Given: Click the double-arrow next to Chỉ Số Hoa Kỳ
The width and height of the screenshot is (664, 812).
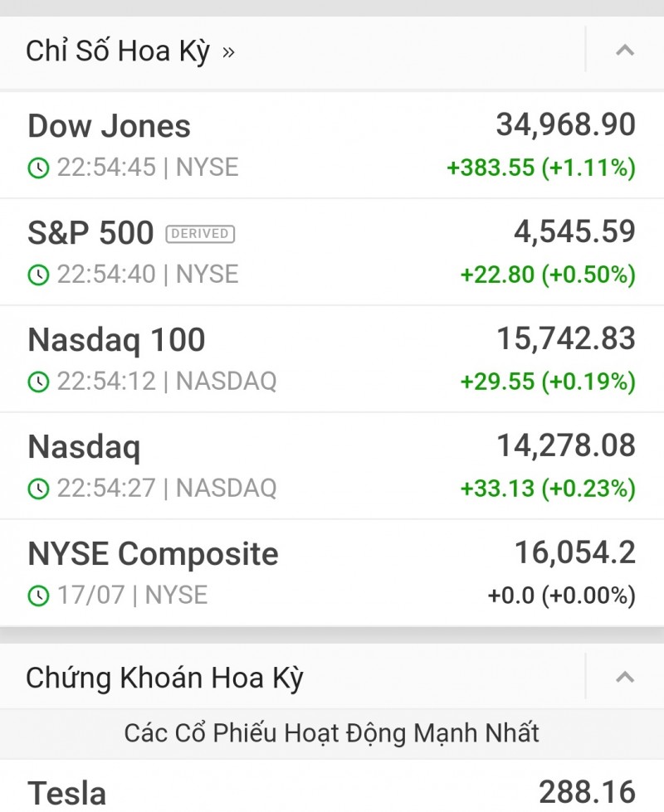Looking at the screenshot, I should point(228,52).
